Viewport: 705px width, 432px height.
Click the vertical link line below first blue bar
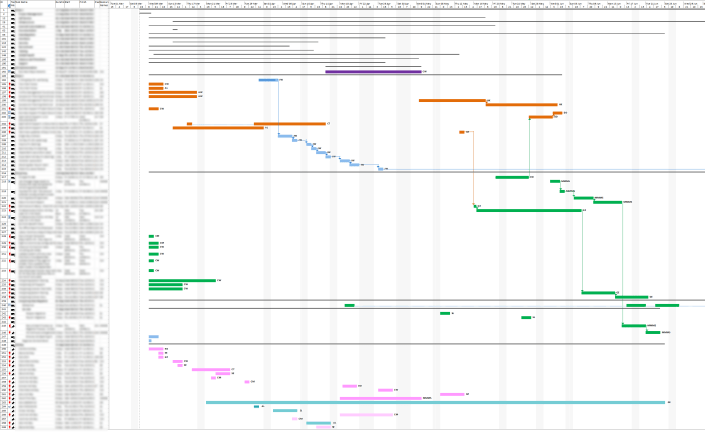click(x=279, y=105)
